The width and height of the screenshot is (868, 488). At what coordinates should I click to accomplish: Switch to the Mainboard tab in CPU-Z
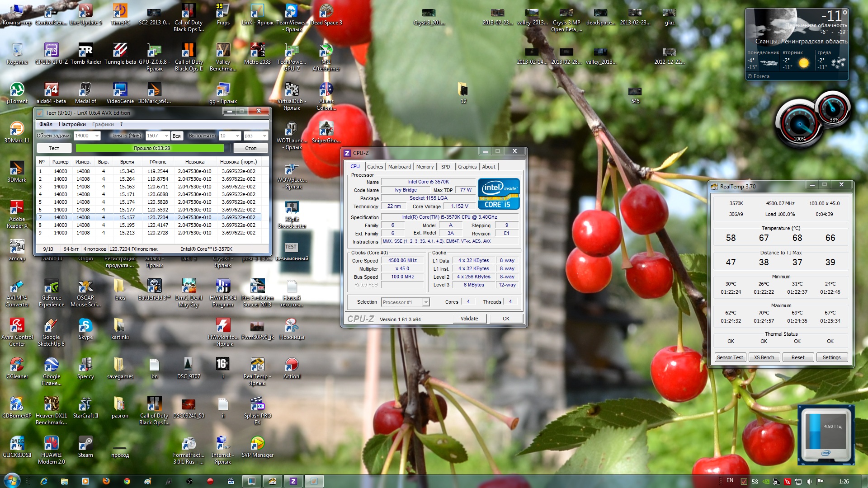(x=400, y=167)
